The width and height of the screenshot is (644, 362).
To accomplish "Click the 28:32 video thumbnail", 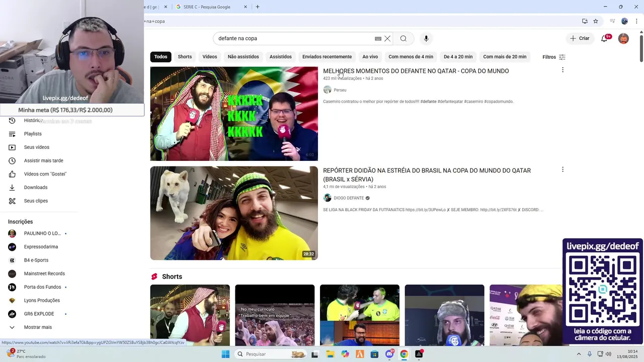I will pos(234,213).
